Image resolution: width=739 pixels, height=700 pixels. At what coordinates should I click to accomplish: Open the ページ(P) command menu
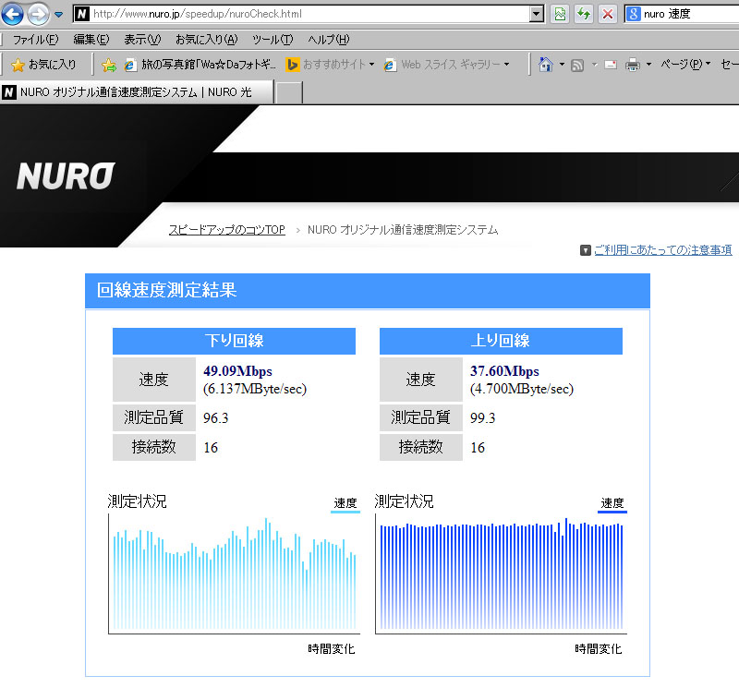click(x=685, y=65)
